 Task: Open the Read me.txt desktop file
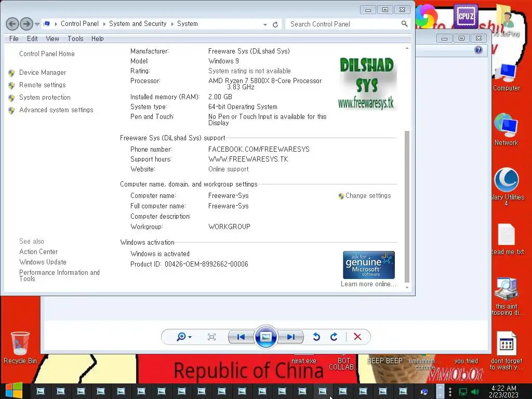[507, 239]
